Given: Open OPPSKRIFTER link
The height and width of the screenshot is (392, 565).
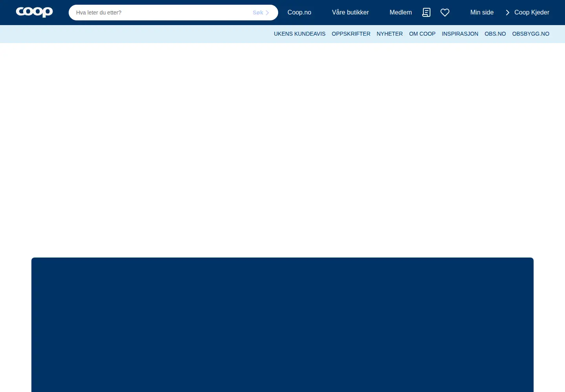Looking at the screenshot, I should click(351, 34).
